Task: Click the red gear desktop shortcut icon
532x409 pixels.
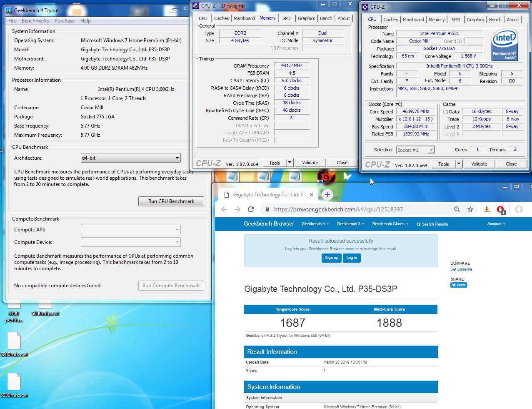Action: point(327,177)
